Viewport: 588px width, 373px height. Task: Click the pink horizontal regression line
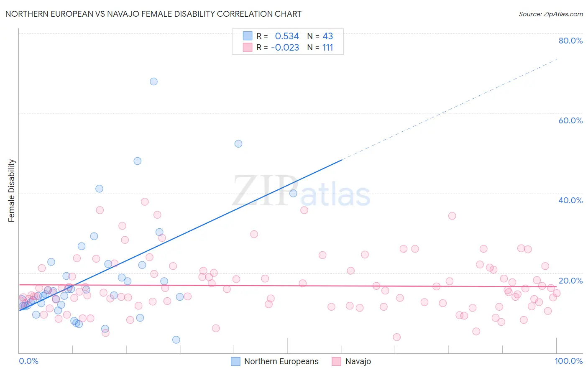pyautogui.click(x=288, y=286)
